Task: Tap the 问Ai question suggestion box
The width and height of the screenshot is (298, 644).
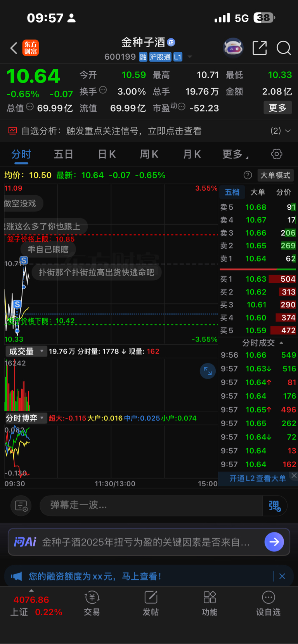Action: (x=149, y=542)
